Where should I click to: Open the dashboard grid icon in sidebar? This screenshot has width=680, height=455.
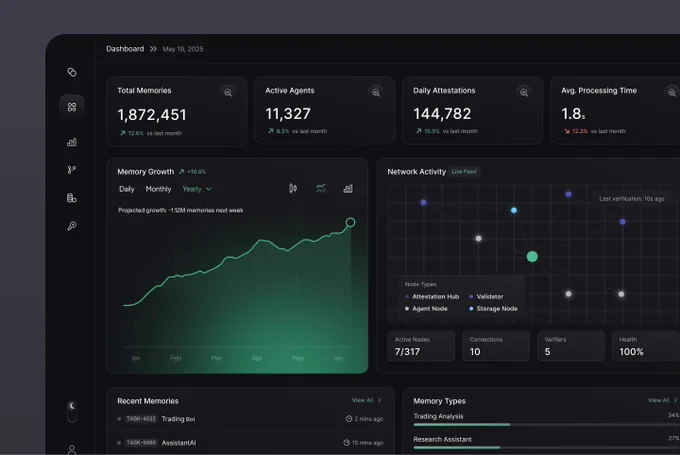click(x=72, y=107)
